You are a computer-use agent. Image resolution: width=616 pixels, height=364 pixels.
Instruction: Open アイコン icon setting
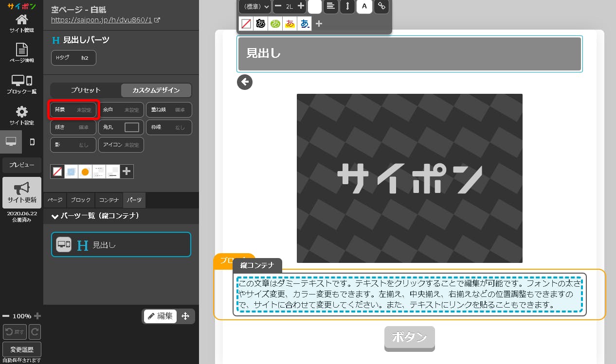[121, 145]
